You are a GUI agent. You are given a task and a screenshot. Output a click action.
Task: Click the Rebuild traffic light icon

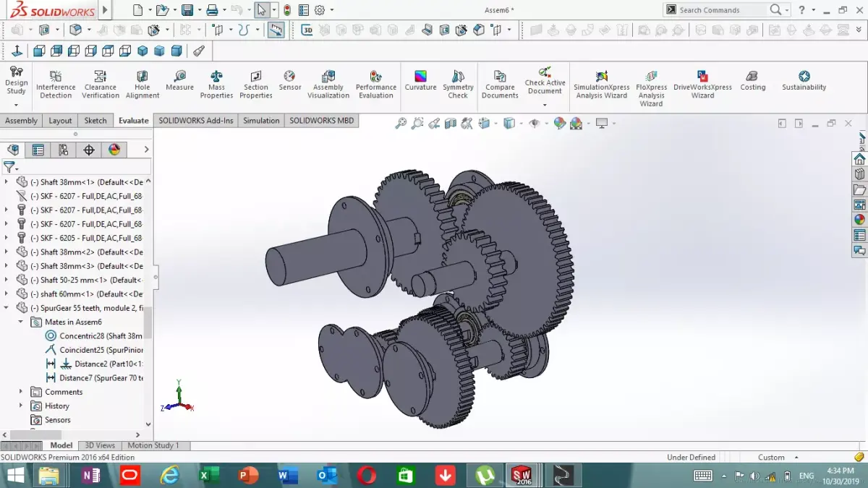[287, 10]
